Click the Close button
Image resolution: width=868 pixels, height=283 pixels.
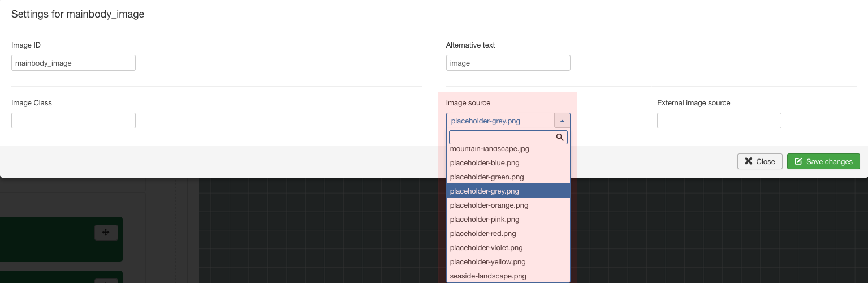[759, 161]
